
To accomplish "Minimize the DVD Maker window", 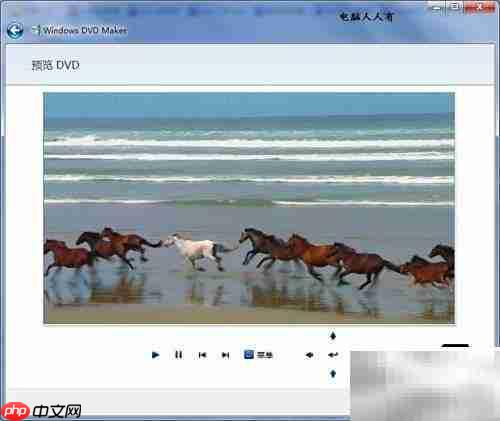I will point(436,7).
